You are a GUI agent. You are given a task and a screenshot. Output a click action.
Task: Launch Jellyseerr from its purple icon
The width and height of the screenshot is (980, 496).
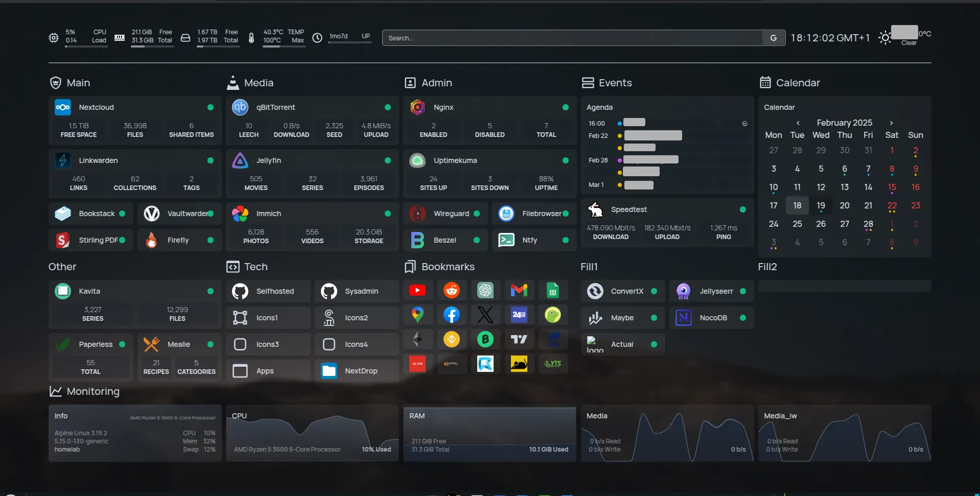point(684,291)
